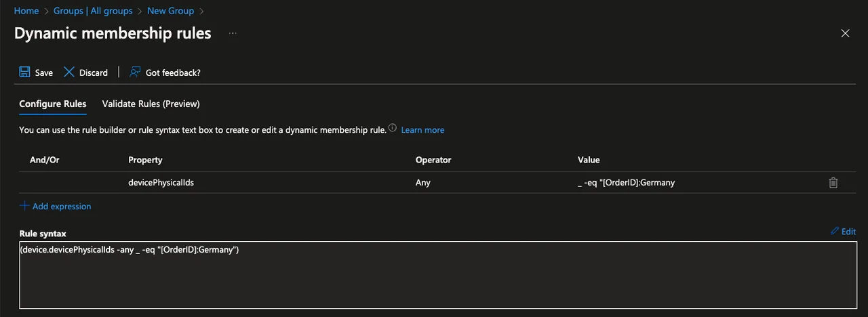Click the rule syntax expression text in the box
Screen dimensions: 868x317
click(130, 250)
